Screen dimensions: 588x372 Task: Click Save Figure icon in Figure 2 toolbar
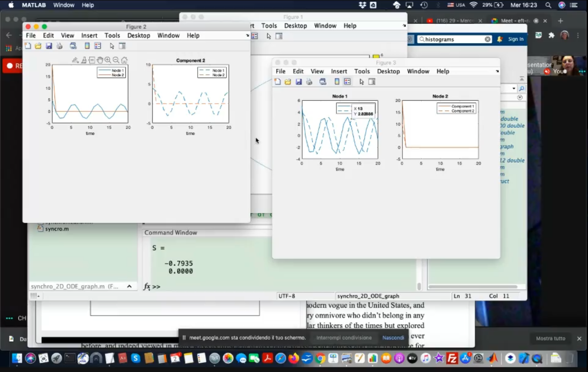click(x=49, y=46)
